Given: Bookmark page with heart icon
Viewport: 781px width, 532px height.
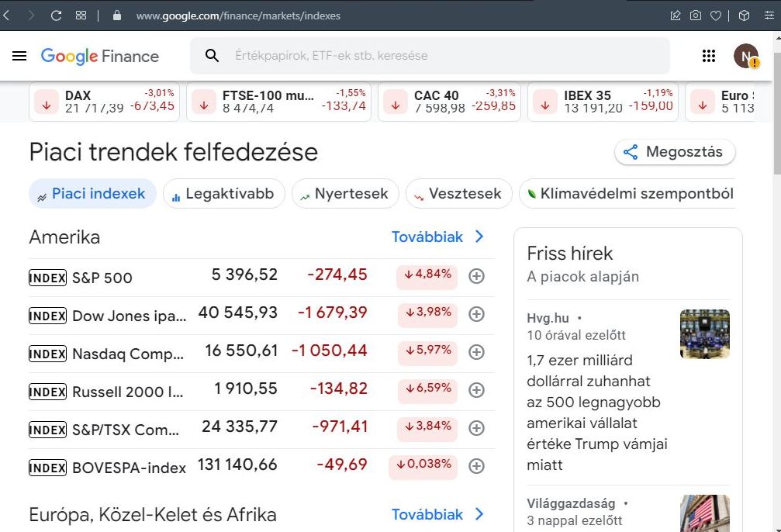Looking at the screenshot, I should (716, 16).
